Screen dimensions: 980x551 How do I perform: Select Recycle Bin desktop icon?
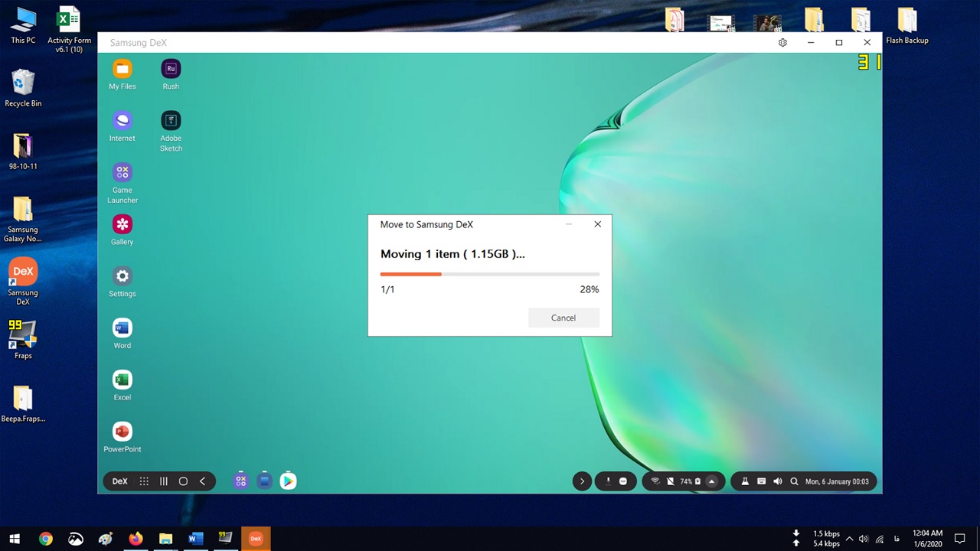coord(23,88)
